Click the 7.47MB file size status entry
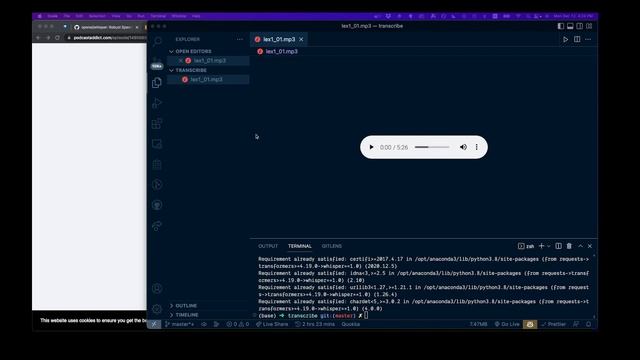Viewport: 640px width, 360px height. (478, 324)
